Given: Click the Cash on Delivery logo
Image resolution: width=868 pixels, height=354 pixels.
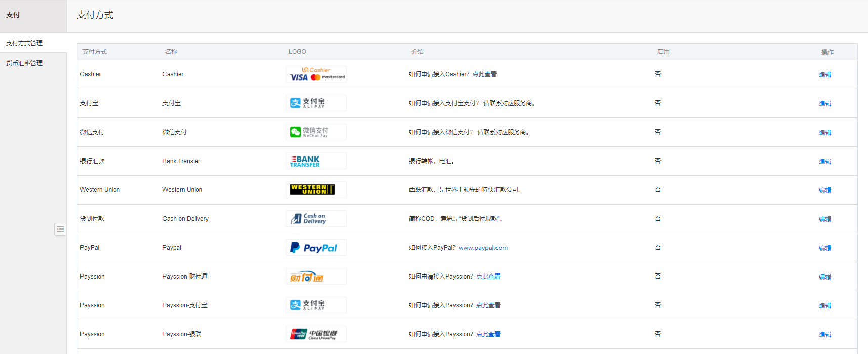Looking at the screenshot, I should (316, 219).
